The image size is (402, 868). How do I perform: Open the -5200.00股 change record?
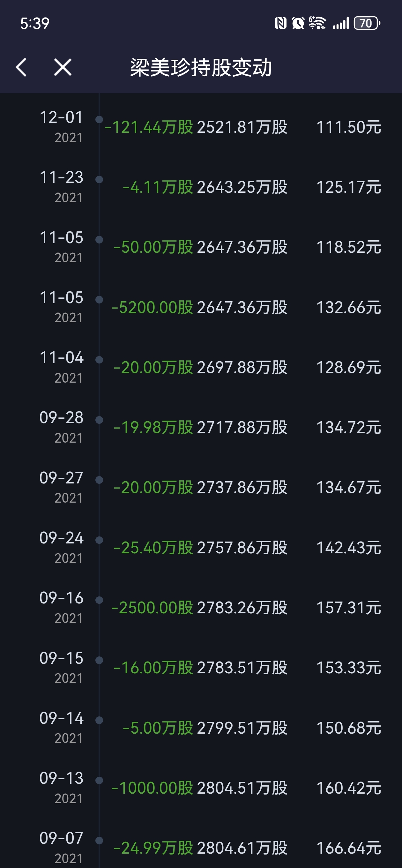pyautogui.click(x=152, y=308)
